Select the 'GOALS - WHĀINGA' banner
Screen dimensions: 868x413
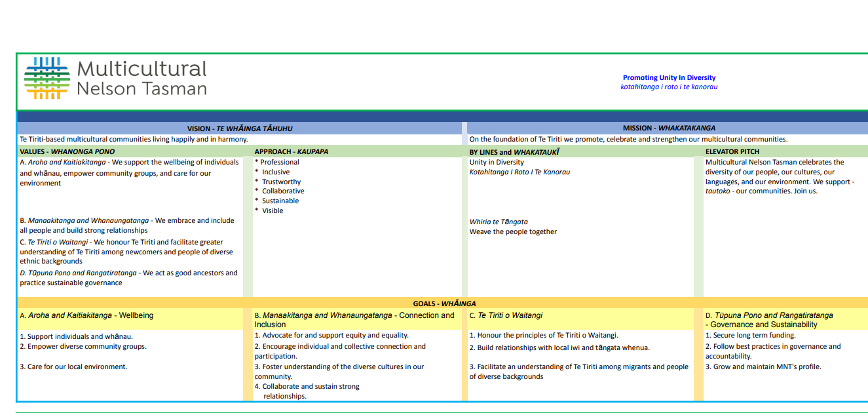444,304
